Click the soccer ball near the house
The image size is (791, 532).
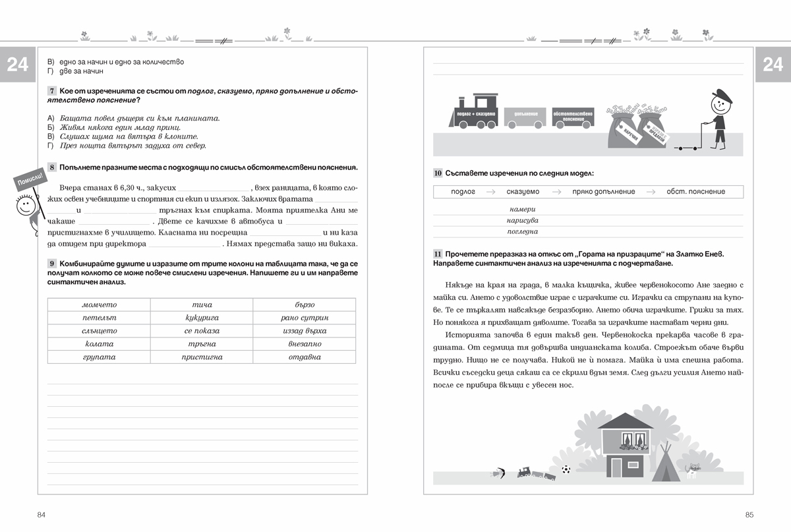click(x=566, y=470)
